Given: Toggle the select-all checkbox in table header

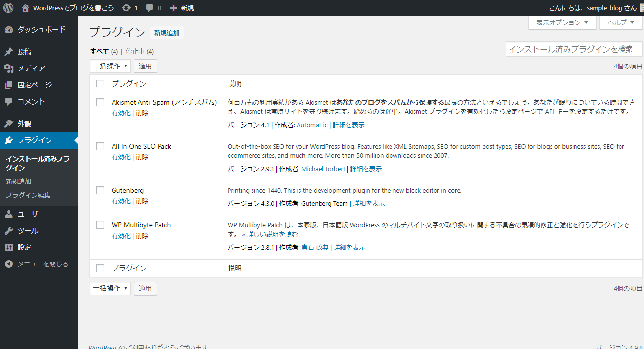Looking at the screenshot, I should pyautogui.click(x=100, y=84).
